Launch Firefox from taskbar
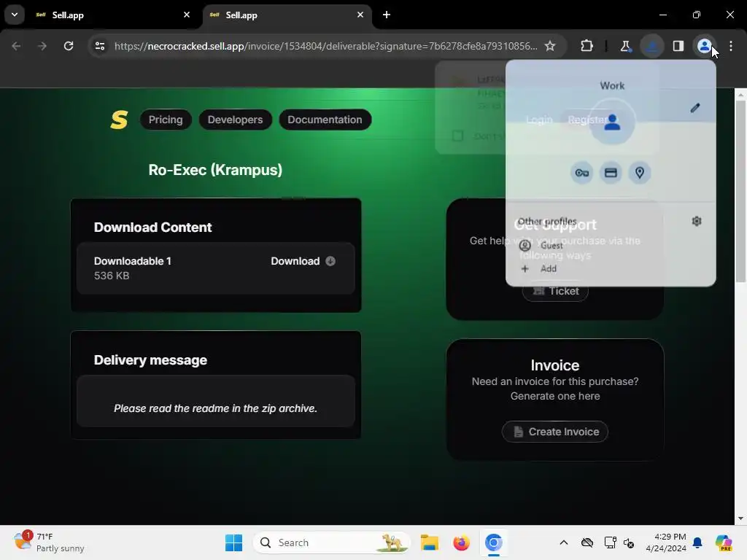This screenshot has height=560, width=747. tap(461, 542)
